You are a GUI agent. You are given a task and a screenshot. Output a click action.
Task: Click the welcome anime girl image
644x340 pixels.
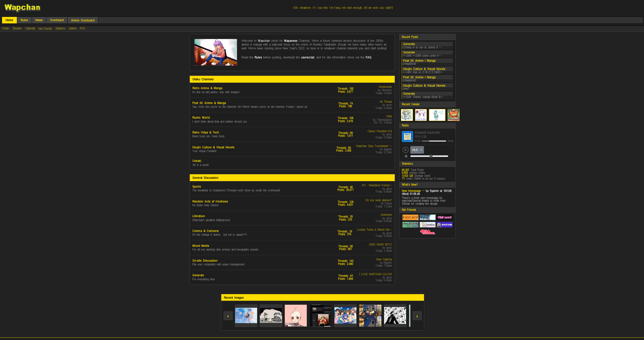click(x=216, y=52)
